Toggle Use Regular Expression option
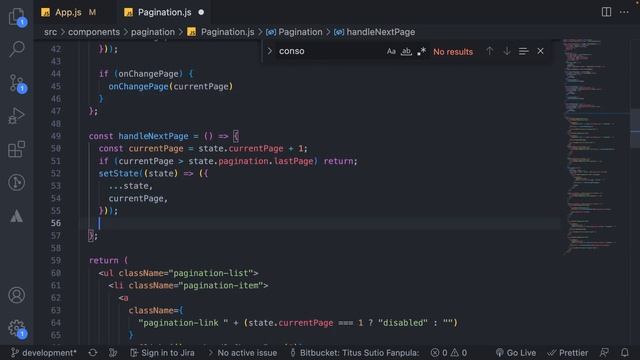Screen dimensions: 640x360 click(x=422, y=51)
